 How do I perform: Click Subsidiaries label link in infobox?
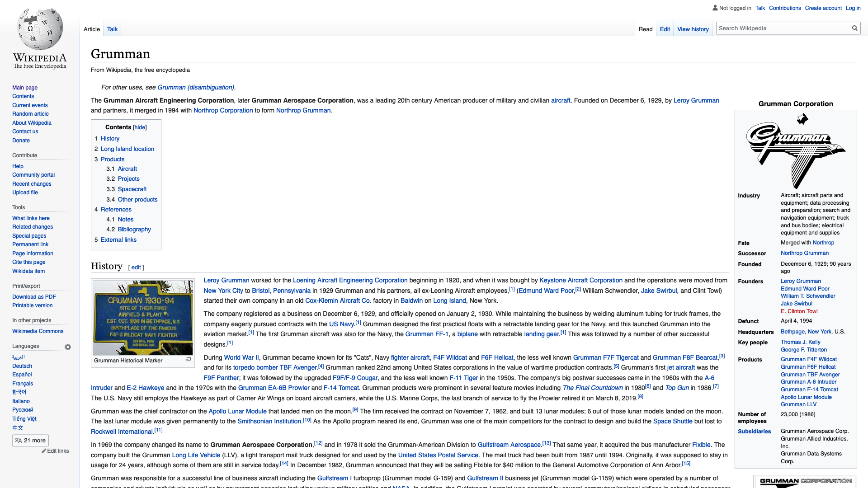(x=754, y=432)
